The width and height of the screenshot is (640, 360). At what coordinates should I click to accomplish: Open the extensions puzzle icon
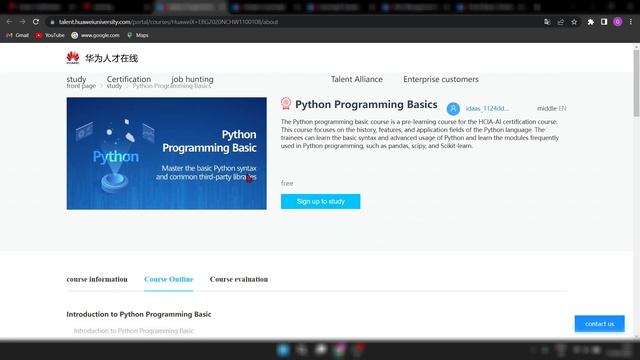pyautogui.click(x=591, y=22)
